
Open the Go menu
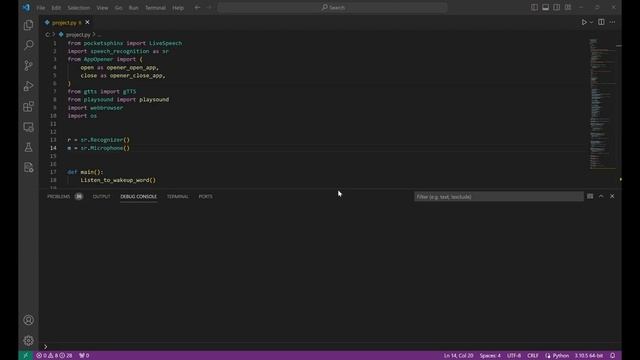[118, 8]
